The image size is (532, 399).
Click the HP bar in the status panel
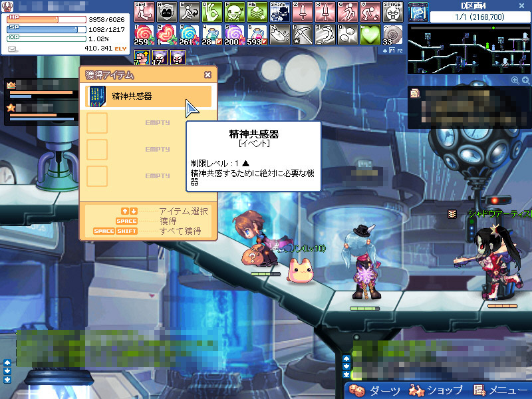pos(47,19)
